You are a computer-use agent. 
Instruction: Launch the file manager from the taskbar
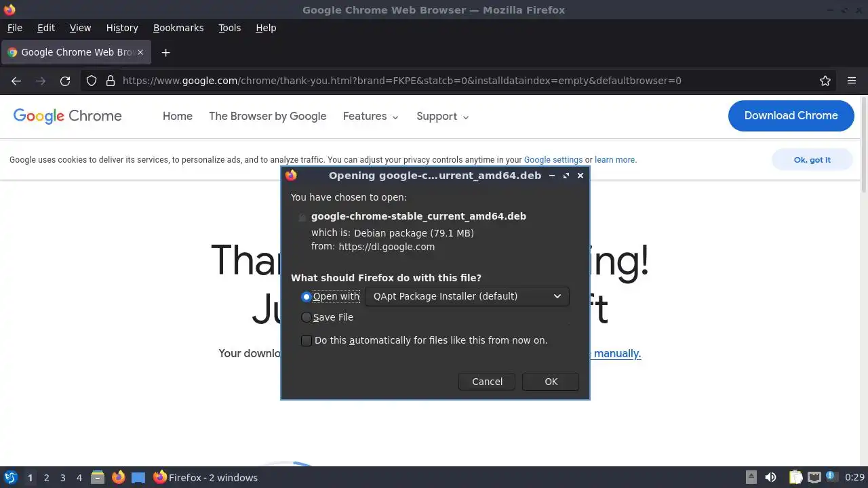(98, 477)
